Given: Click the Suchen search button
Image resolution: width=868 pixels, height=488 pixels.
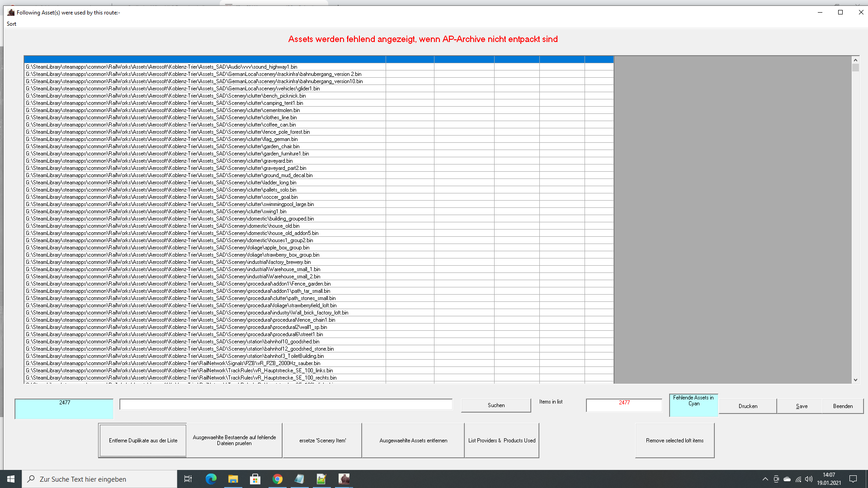Looking at the screenshot, I should coord(496,405).
